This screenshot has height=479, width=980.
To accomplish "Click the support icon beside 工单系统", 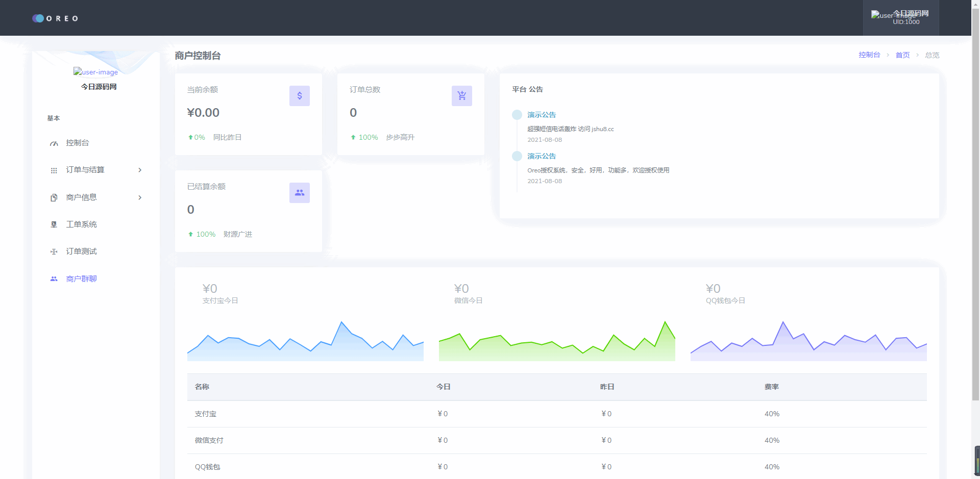I will click(x=54, y=224).
